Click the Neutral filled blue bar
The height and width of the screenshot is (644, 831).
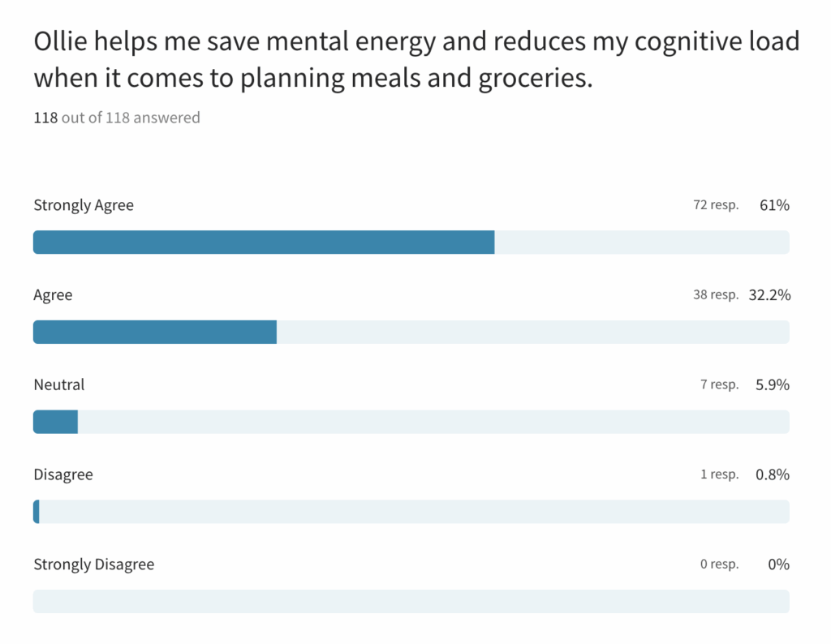55,422
